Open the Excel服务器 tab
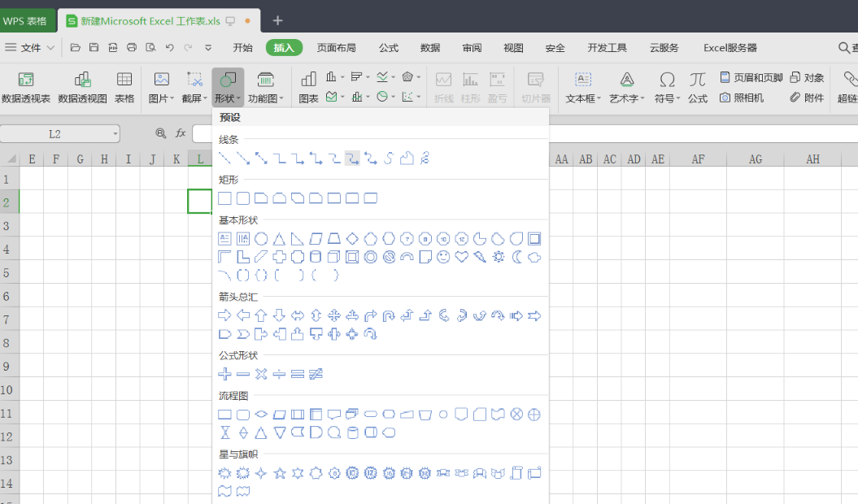Viewport: 858px width, 504px height. click(x=730, y=48)
